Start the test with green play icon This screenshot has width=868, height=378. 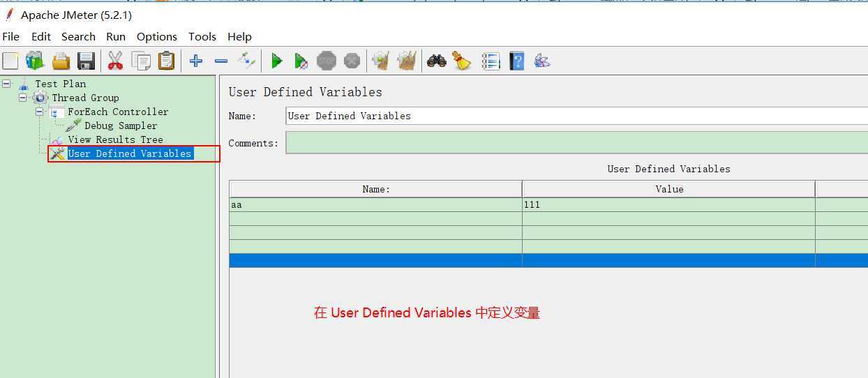[276, 61]
